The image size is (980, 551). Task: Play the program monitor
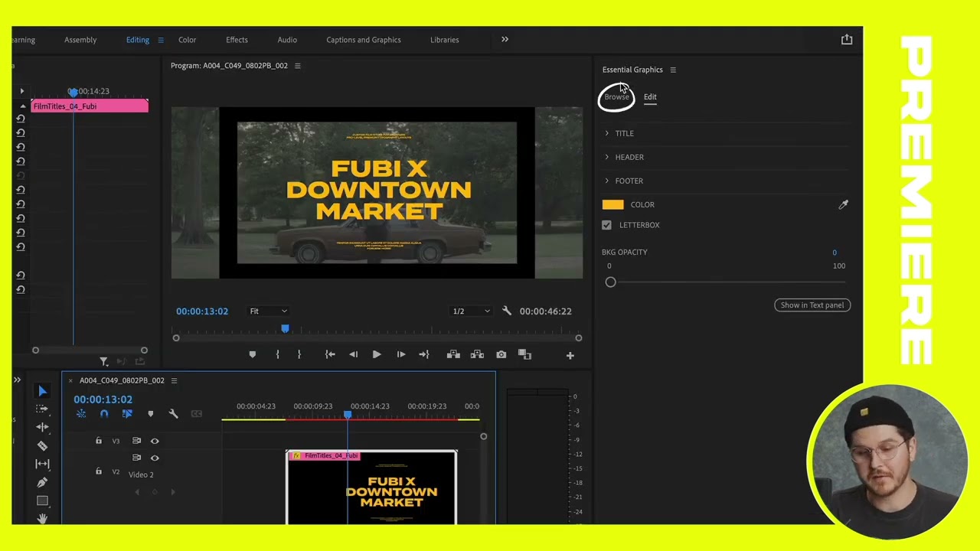point(377,354)
